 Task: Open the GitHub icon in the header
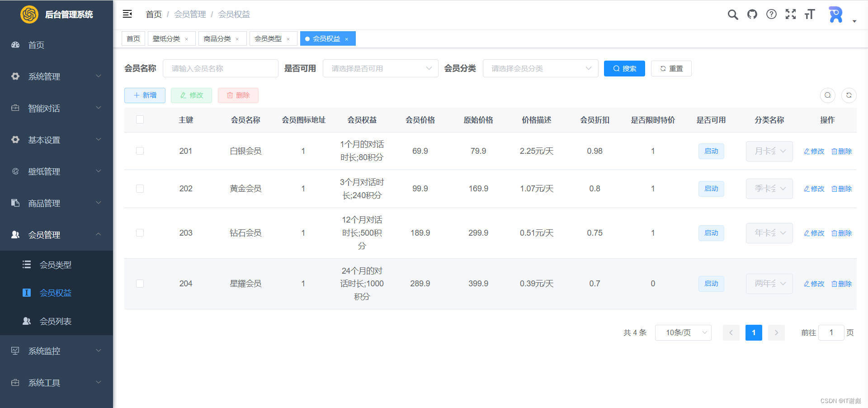click(752, 14)
